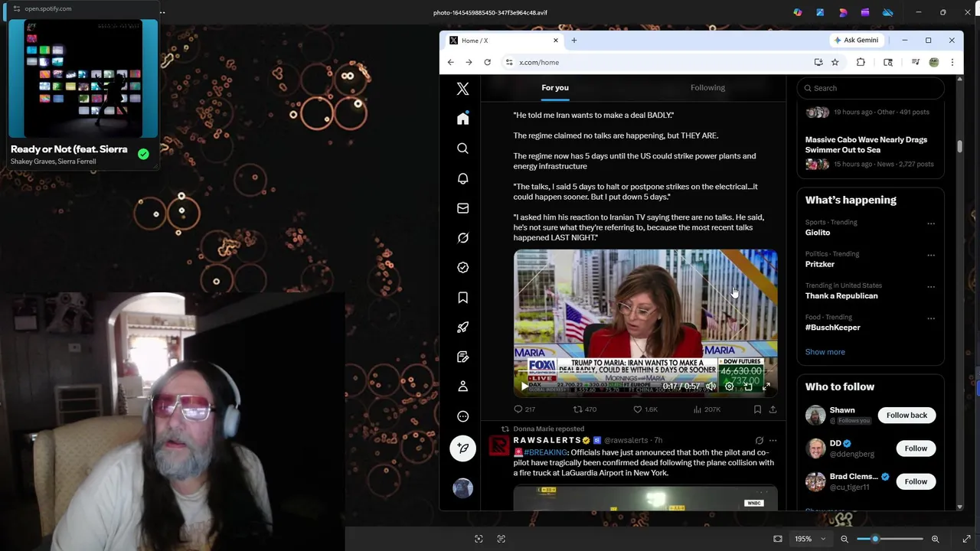Viewport: 980px width, 551px height.
Task: Go back in Chrome
Action: (x=450, y=63)
